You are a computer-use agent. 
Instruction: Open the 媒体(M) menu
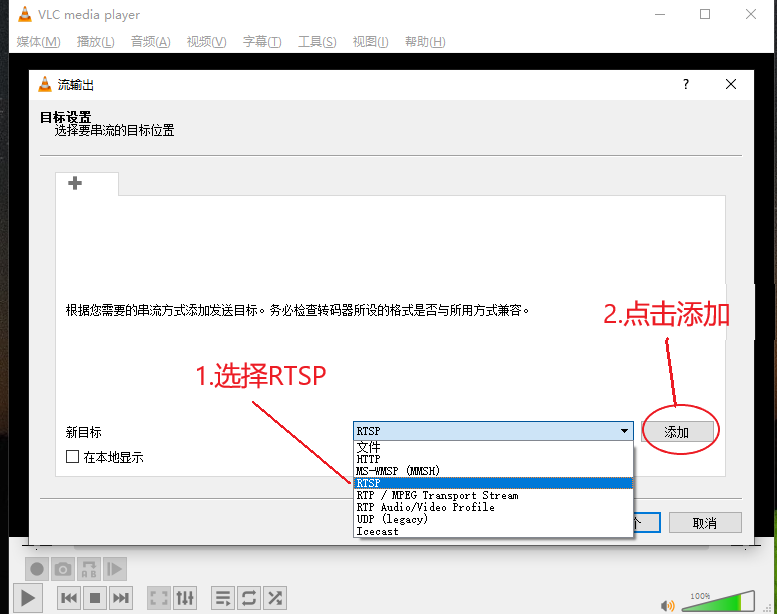pos(38,42)
